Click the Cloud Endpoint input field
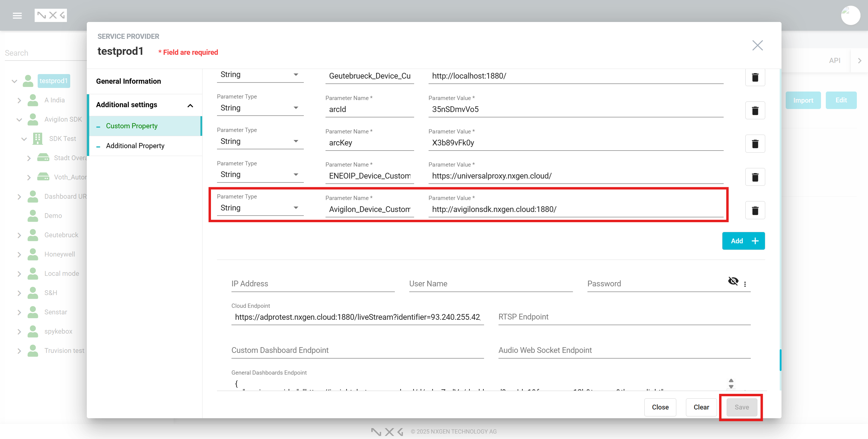The height and width of the screenshot is (439, 868). 357,317
